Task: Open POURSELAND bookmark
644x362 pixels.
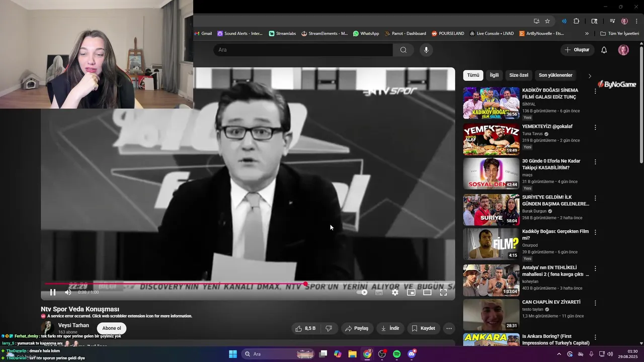Action: pos(448,34)
